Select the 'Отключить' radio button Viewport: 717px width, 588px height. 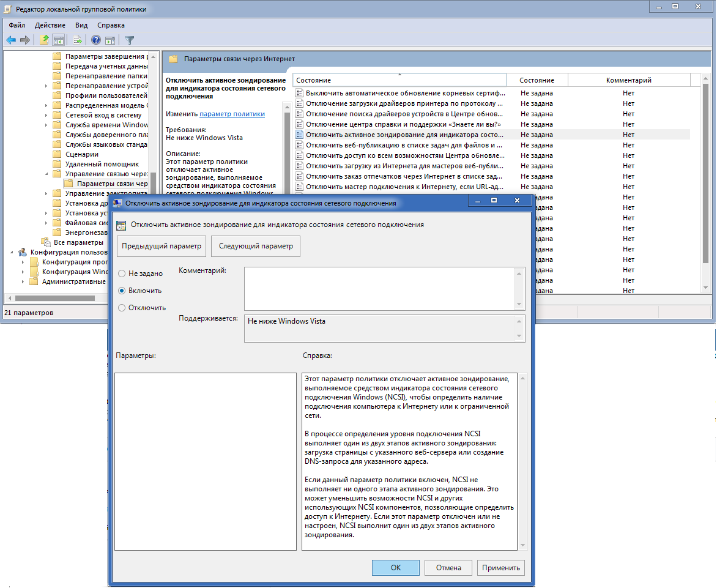(x=122, y=308)
